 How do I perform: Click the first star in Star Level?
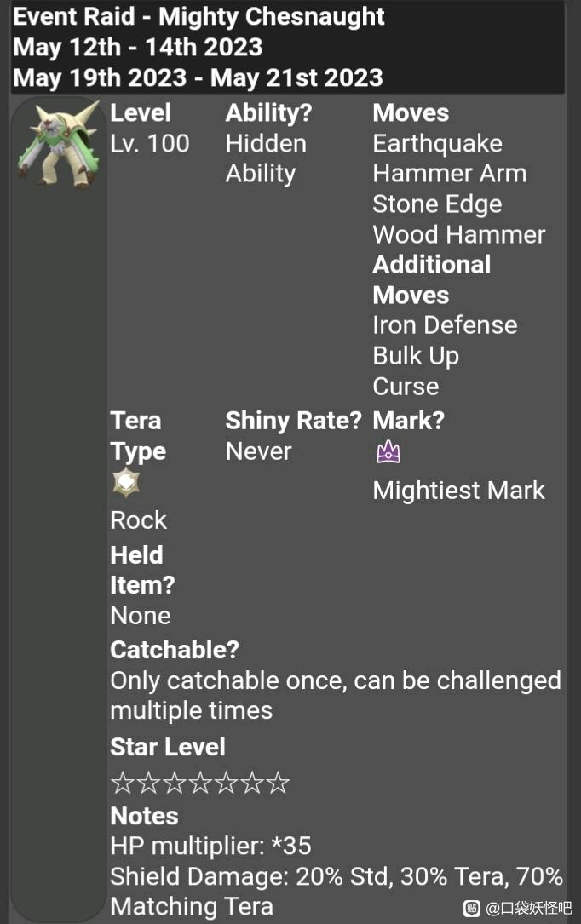click(x=123, y=783)
